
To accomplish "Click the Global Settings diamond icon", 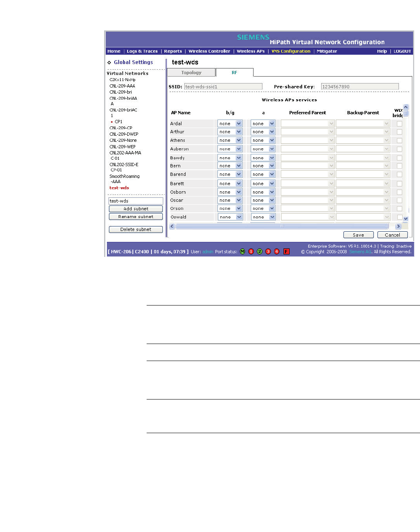I will click(109, 62).
